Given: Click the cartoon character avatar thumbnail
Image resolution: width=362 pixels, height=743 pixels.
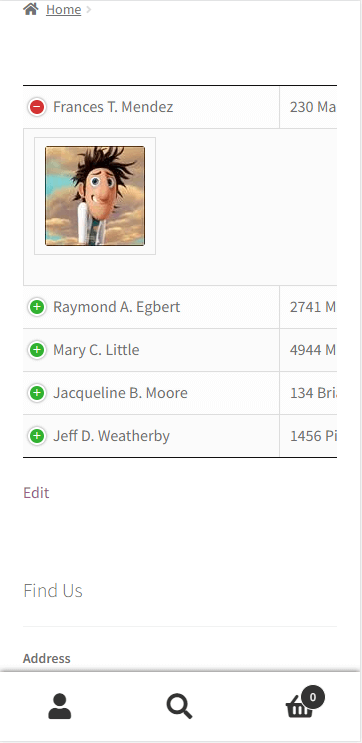Looking at the screenshot, I should click(x=95, y=196).
